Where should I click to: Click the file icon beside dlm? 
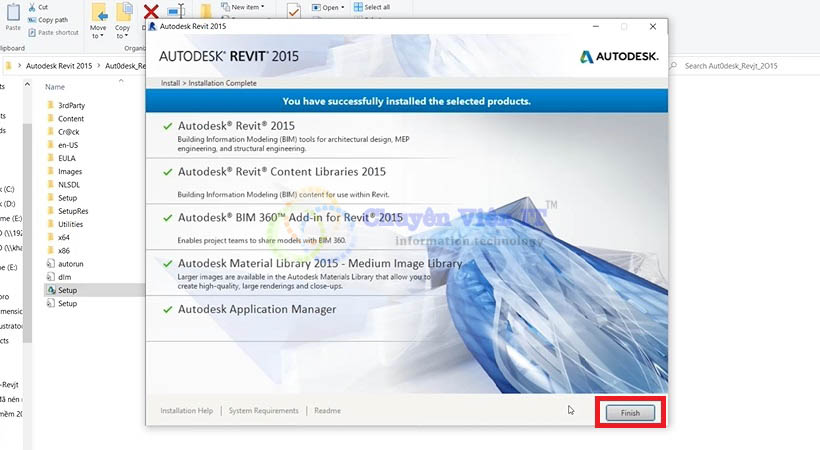tap(51, 276)
